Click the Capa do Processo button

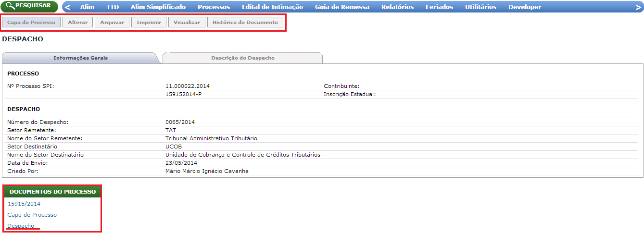pos(31,23)
